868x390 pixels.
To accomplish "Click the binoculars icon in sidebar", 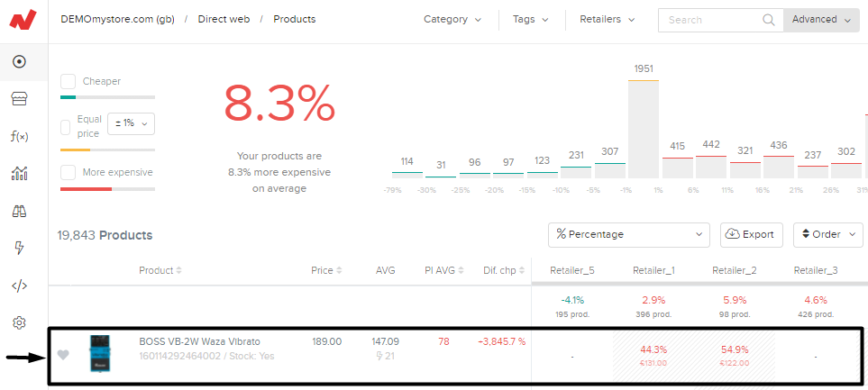I will pos(18,211).
